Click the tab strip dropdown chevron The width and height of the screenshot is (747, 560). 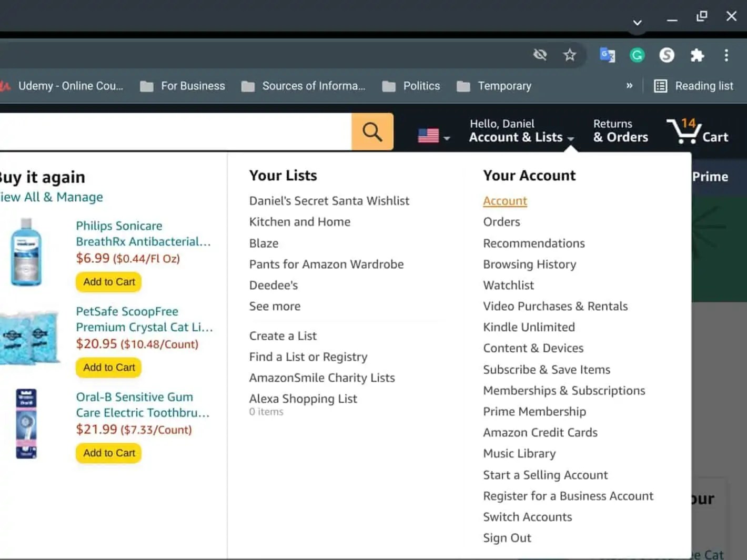637,23
